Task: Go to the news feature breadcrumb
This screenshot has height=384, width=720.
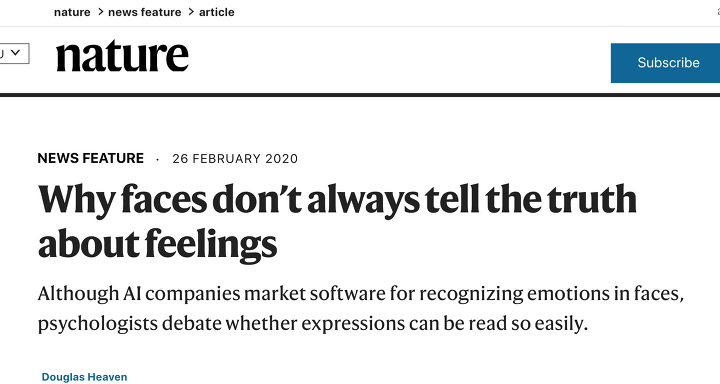Action: point(145,12)
